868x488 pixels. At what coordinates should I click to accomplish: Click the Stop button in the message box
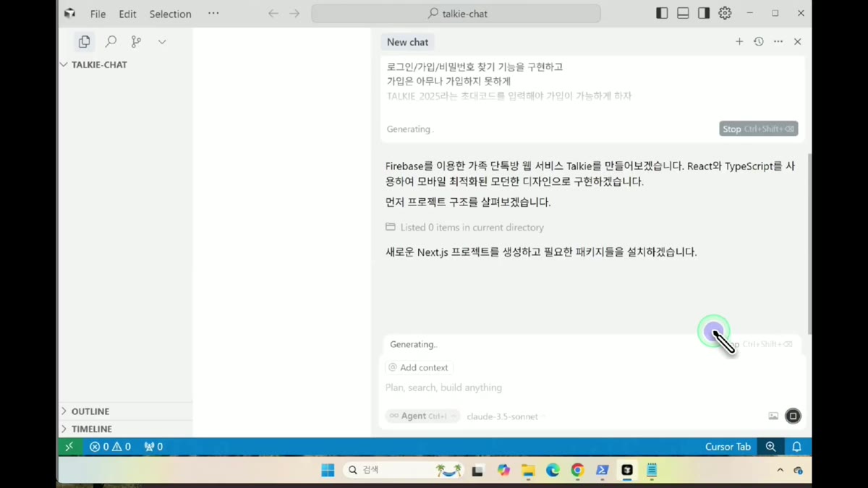point(759,129)
